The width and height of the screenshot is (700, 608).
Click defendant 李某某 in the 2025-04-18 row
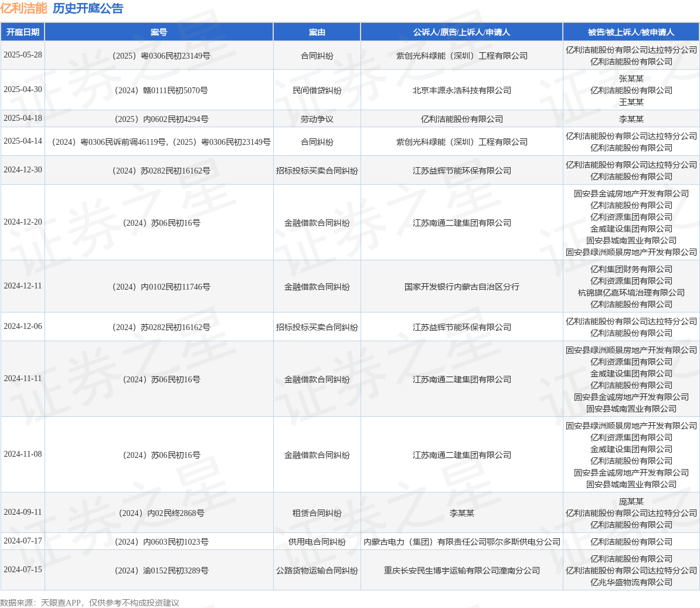(631, 119)
